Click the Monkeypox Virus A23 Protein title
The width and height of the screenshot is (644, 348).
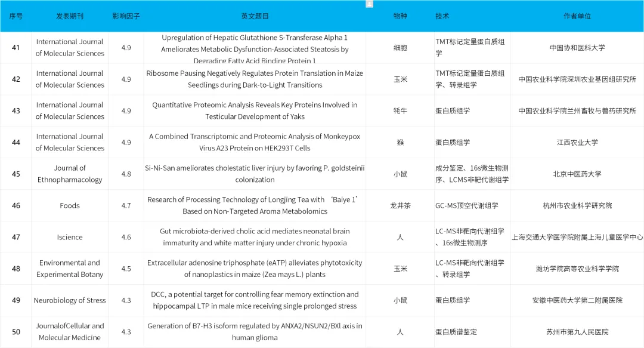[255, 142]
